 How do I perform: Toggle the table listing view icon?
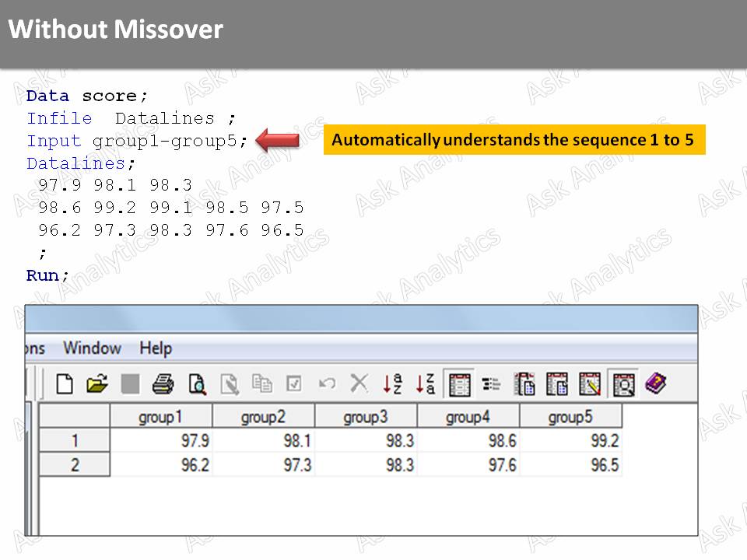[491, 383]
